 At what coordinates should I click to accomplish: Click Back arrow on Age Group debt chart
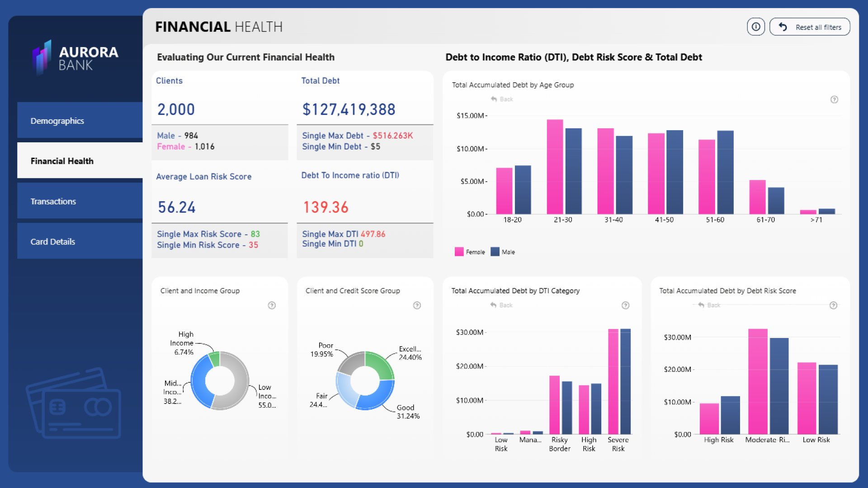[x=494, y=99]
